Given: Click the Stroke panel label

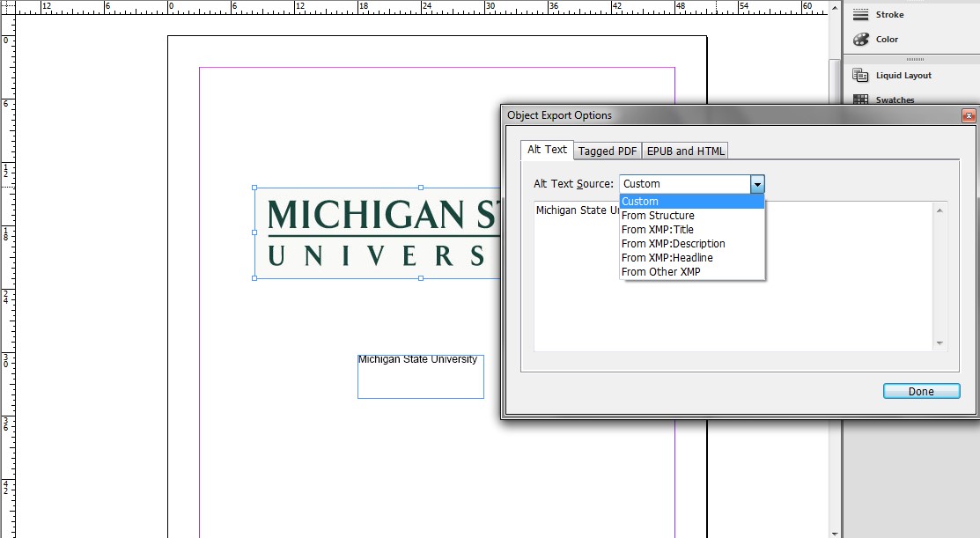Looking at the screenshot, I should click(x=889, y=14).
